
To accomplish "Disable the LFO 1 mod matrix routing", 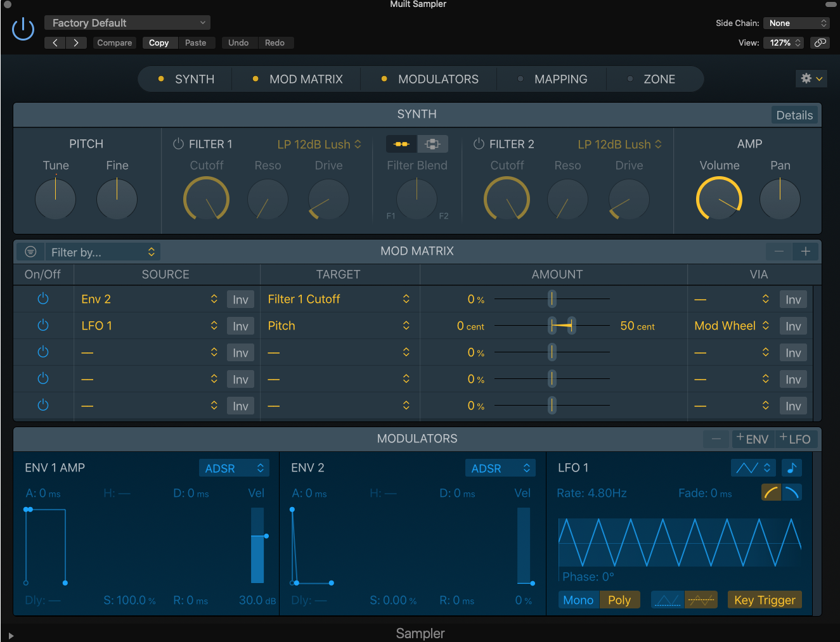I will (x=43, y=325).
